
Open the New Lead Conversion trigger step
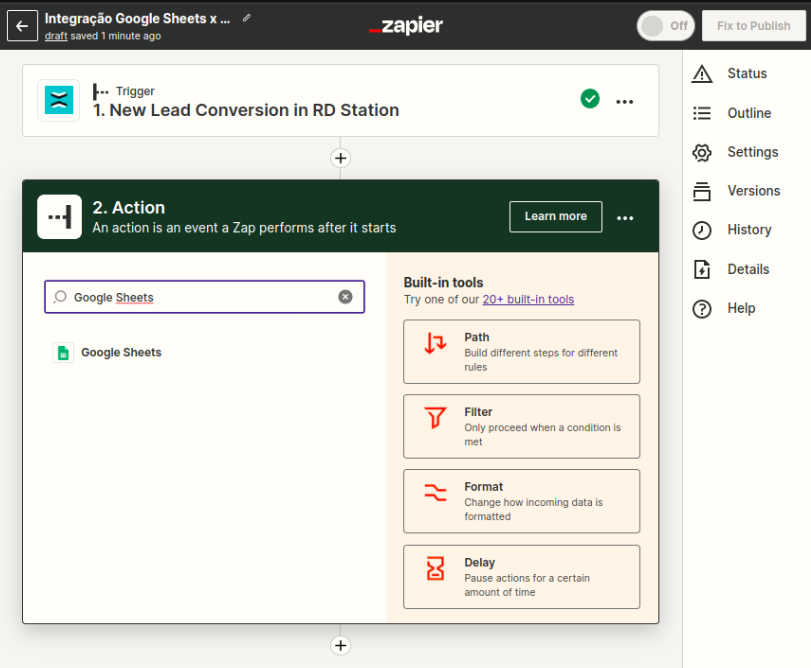click(340, 101)
